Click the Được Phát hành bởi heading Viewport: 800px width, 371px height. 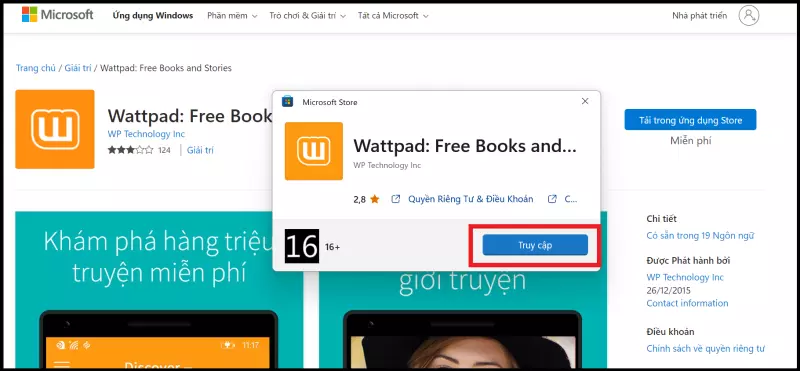pos(688,261)
